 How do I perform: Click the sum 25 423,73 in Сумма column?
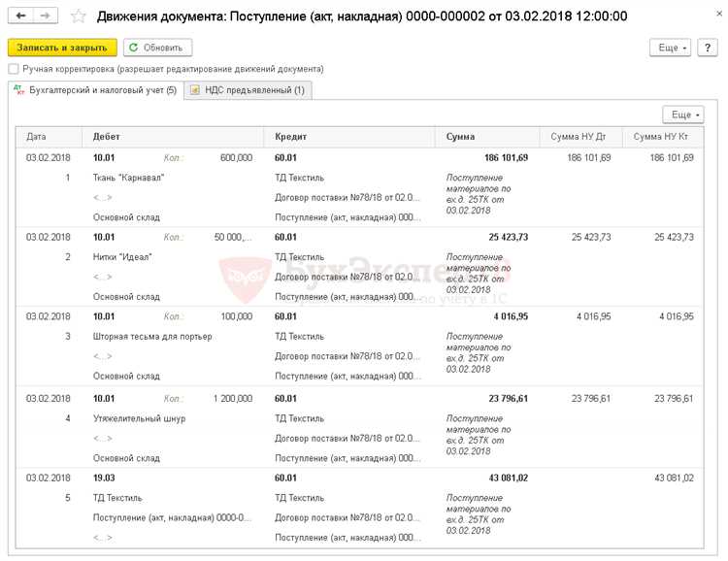point(508,237)
